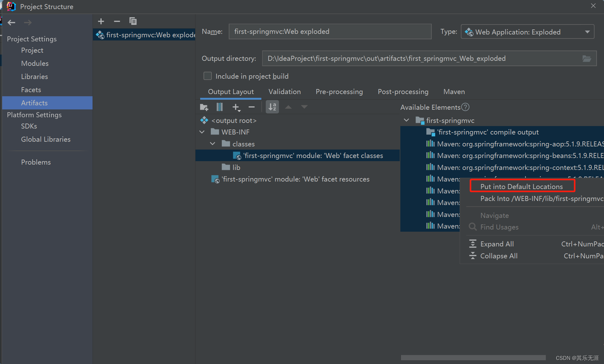Create an archive using the zip icon
Image resolution: width=604 pixels, height=364 pixels.
click(219, 107)
